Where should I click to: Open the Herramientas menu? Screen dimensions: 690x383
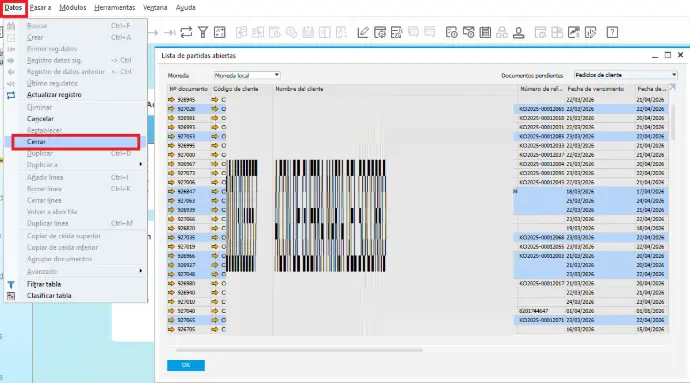click(x=114, y=7)
